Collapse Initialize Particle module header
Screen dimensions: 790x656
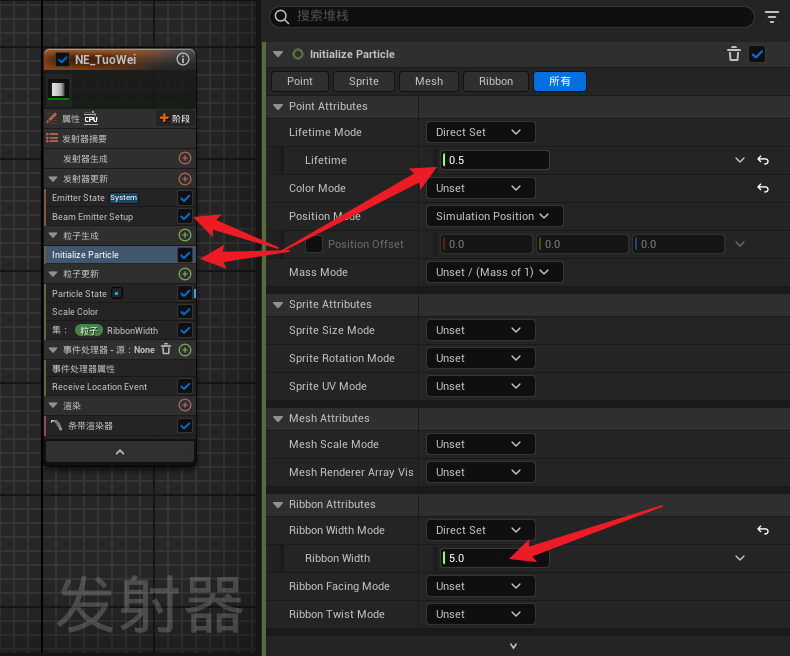pyautogui.click(x=278, y=54)
